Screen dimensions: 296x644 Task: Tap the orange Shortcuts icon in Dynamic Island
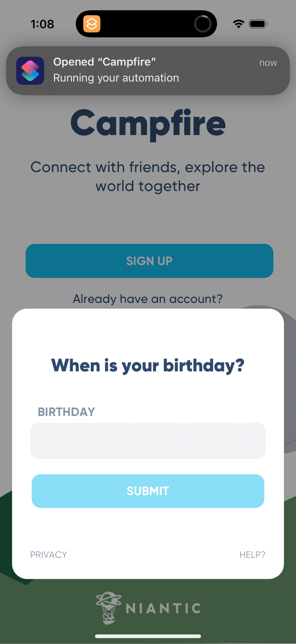tap(92, 24)
